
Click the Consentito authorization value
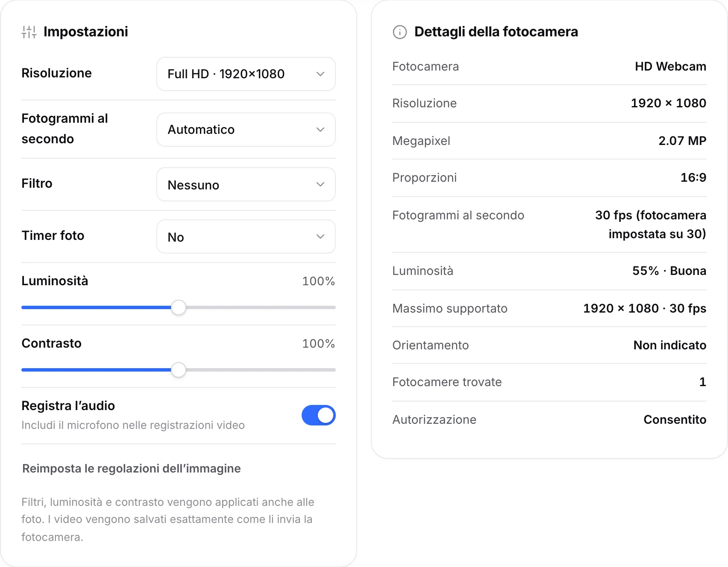pos(675,419)
